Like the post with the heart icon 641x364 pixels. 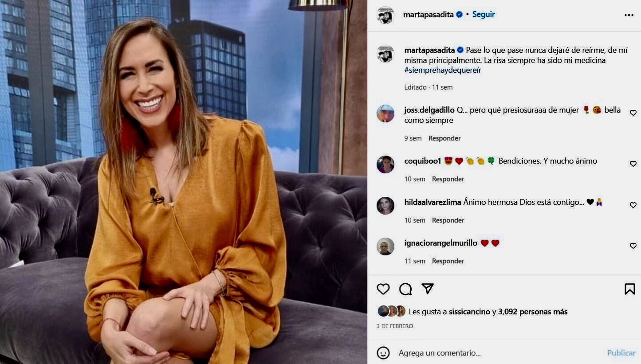coord(383,289)
